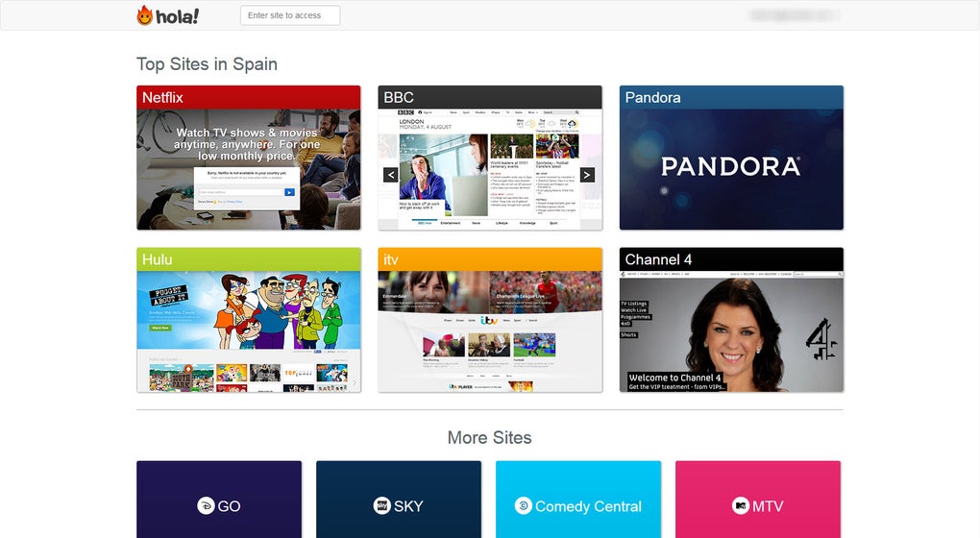Screen dimensions: 980x538
Task: Click Channel 4 logo in preview
Action: (x=821, y=339)
